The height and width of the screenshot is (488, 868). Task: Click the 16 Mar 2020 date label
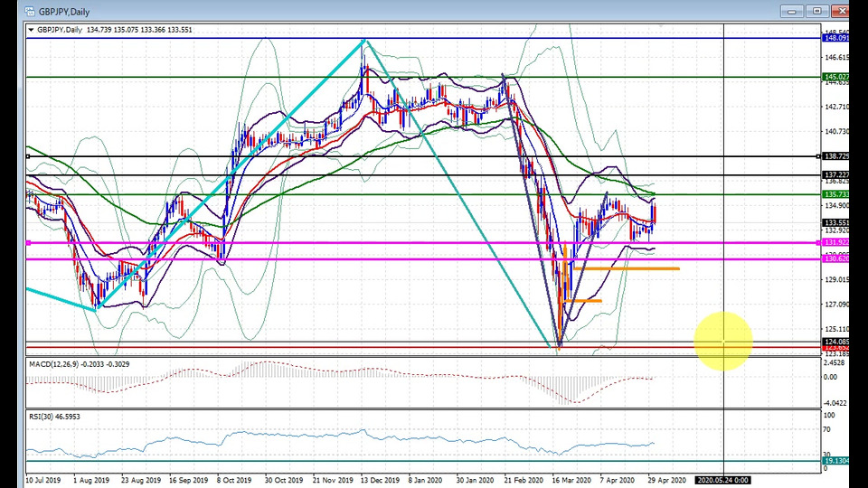coord(571,480)
